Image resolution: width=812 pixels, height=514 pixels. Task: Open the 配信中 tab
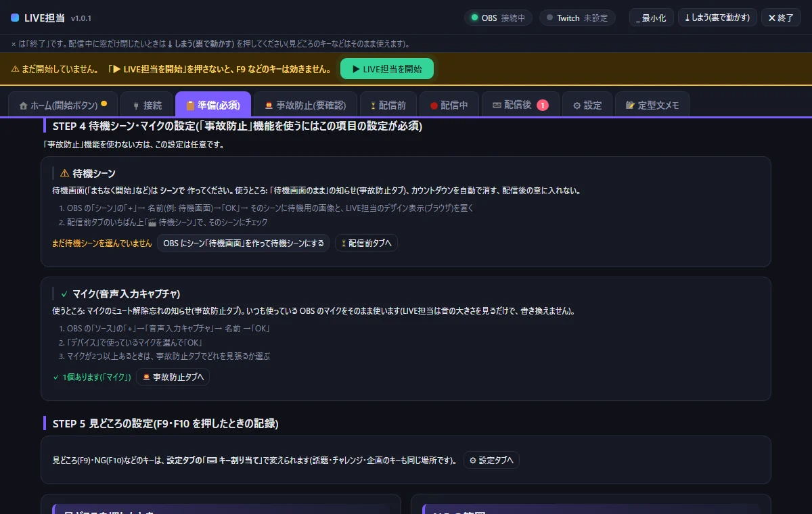tap(449, 105)
